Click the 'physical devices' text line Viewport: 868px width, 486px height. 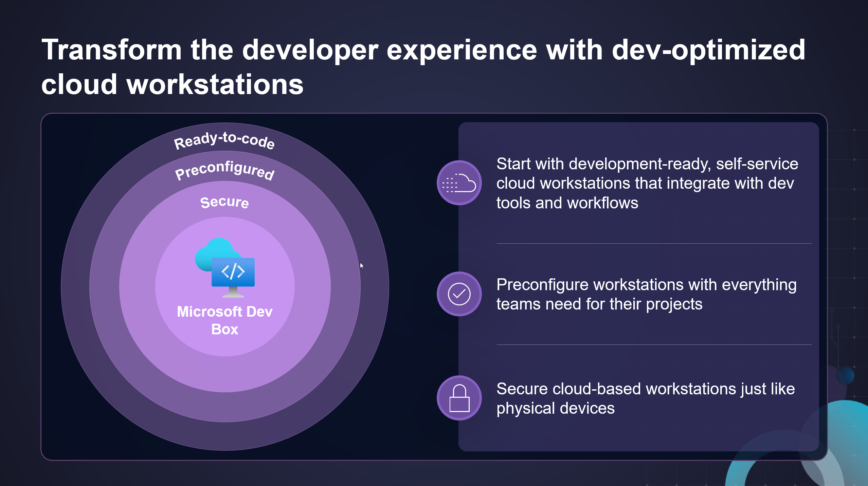tap(556, 408)
